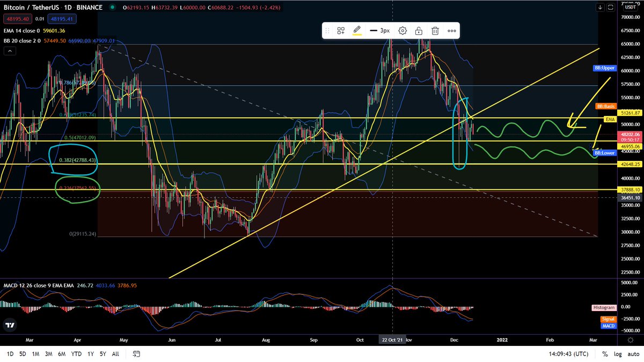Click the Histogram label on MACD scale

[603, 307]
